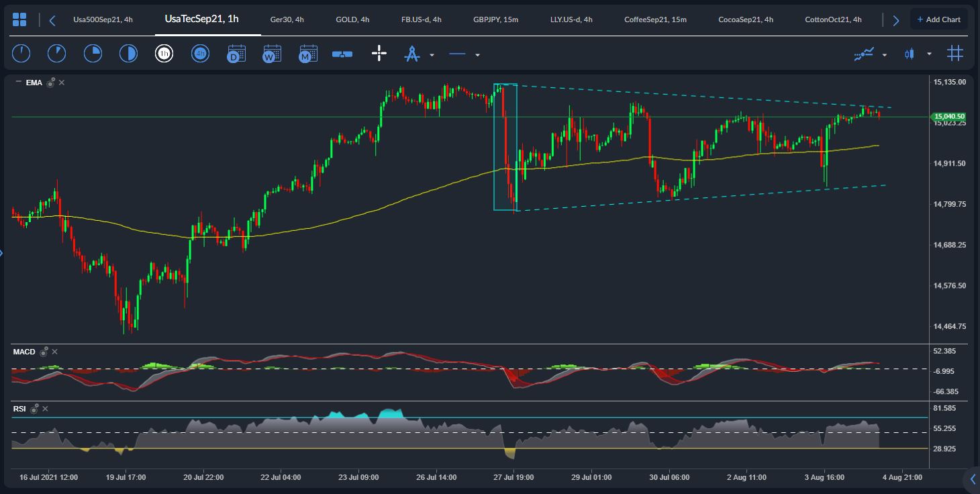This screenshot has width=980, height=494.
Task: Select the half-circle timeframe icon
Action: click(128, 54)
